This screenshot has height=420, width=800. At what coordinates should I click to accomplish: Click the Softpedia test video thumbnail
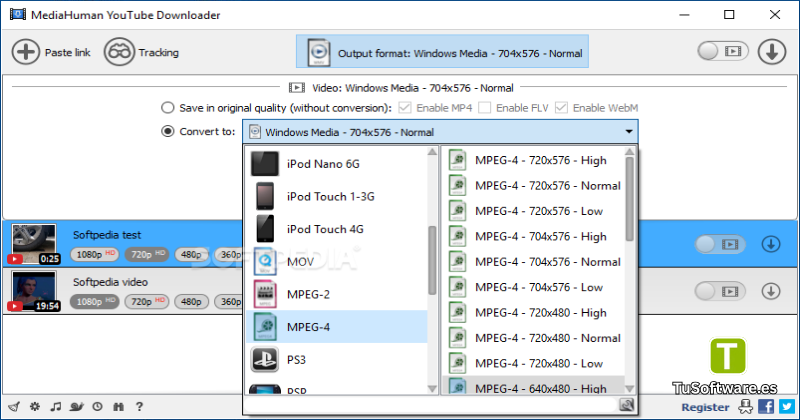tap(34, 244)
